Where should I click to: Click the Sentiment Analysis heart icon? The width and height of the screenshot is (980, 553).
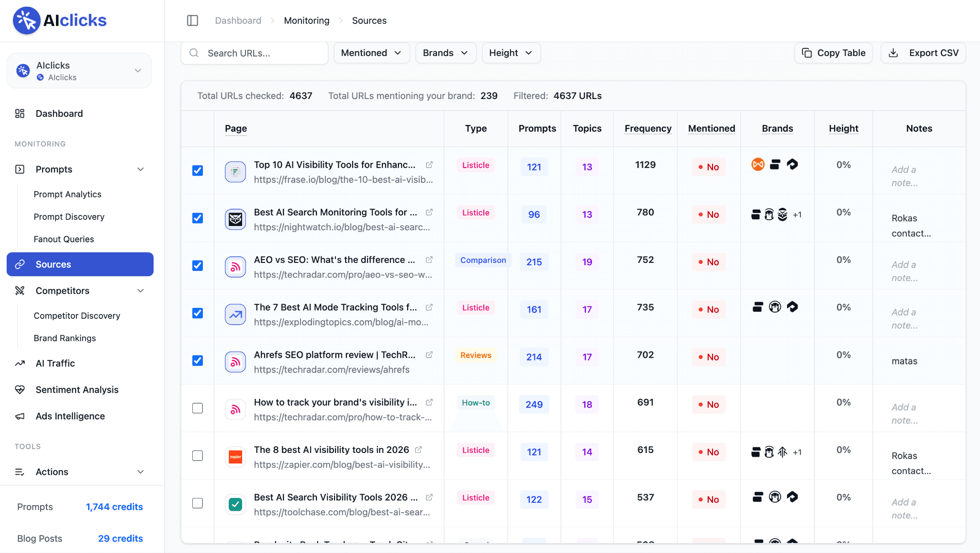point(20,390)
